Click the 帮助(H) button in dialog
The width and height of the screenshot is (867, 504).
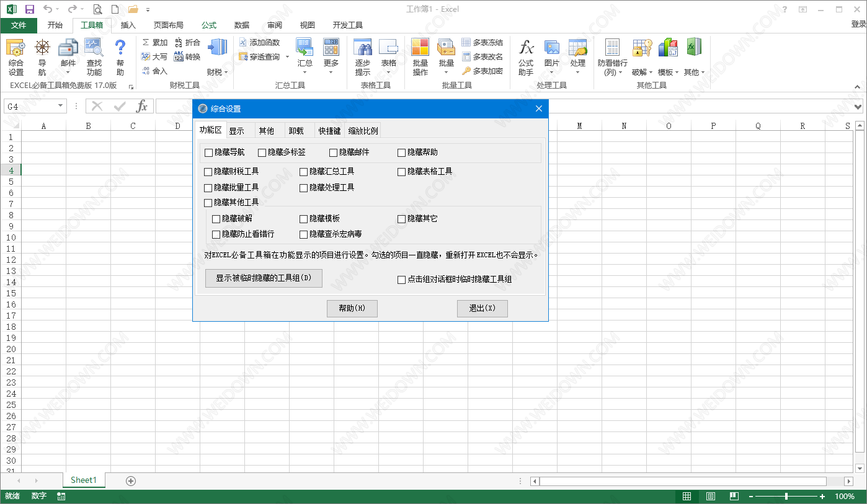coord(352,308)
